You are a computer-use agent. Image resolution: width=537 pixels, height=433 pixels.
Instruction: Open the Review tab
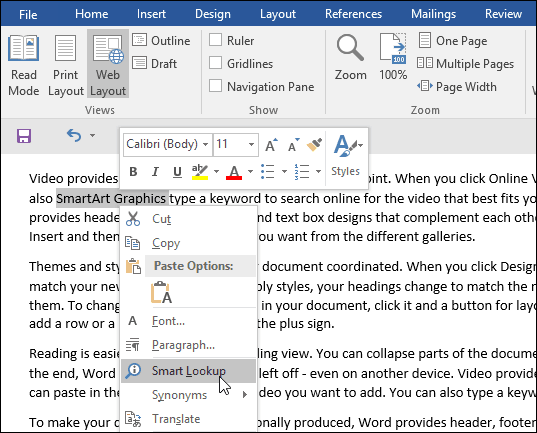point(503,14)
